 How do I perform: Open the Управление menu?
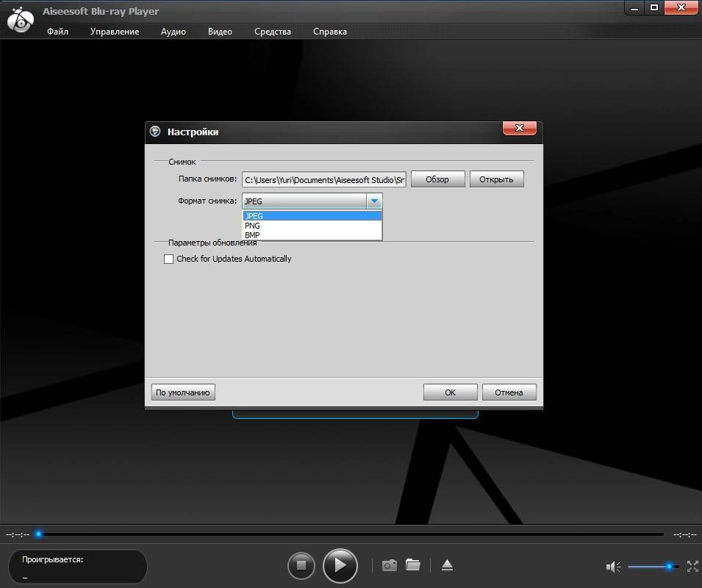[x=115, y=32]
